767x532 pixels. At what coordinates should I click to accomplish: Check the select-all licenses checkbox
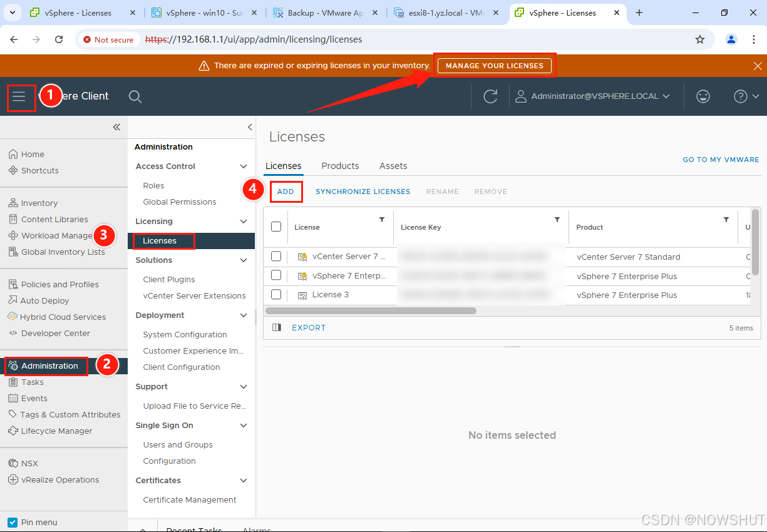pyautogui.click(x=276, y=227)
